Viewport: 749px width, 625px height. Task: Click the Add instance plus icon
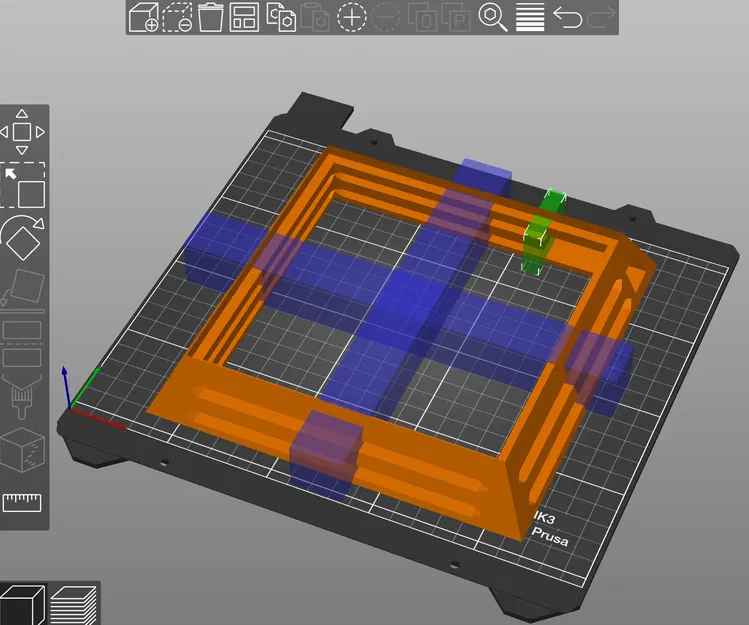pyautogui.click(x=352, y=17)
